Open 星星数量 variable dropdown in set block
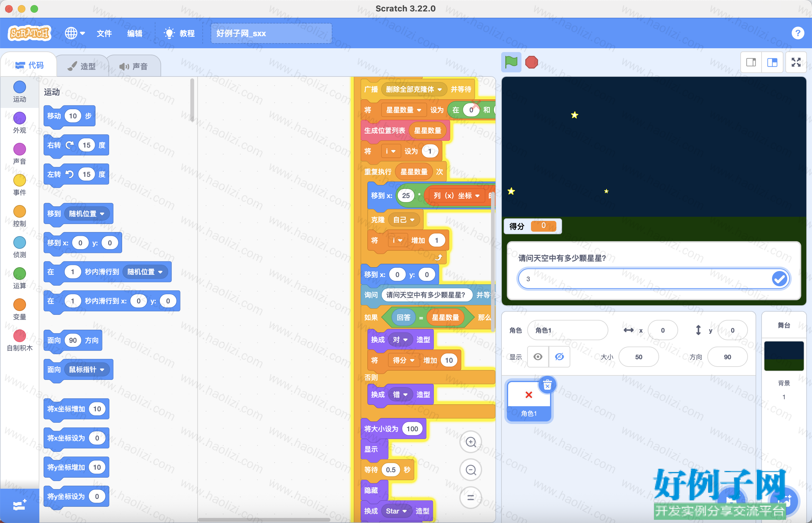This screenshot has height=523, width=812. coord(403,110)
